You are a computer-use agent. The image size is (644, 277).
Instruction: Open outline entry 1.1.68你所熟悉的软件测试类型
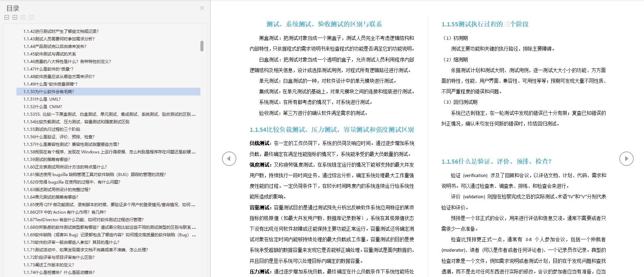[110, 227]
